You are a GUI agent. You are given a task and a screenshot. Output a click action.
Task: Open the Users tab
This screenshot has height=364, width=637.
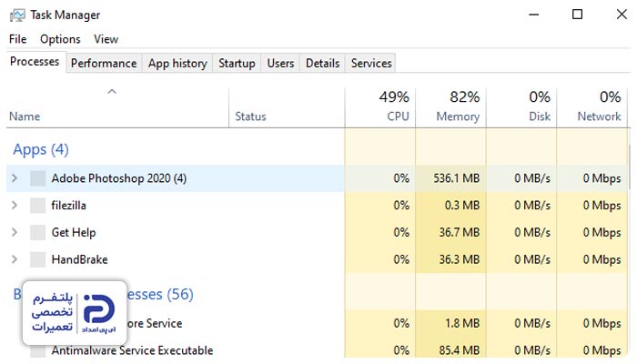(x=280, y=64)
